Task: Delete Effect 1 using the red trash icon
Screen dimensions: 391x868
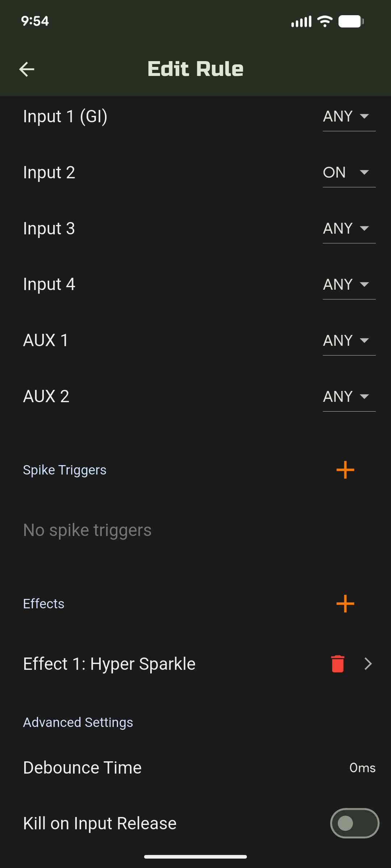Action: [337, 664]
